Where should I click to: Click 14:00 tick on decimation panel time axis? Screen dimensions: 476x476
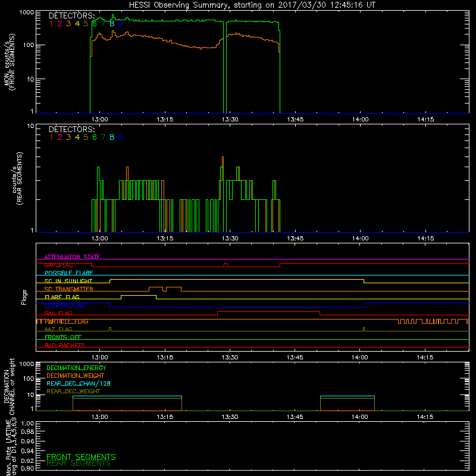(360, 417)
